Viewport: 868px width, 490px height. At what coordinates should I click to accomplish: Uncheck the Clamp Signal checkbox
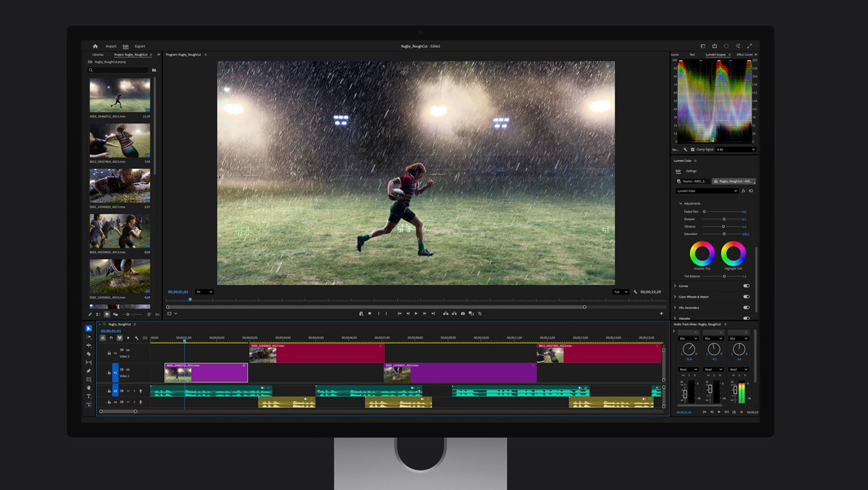click(692, 150)
